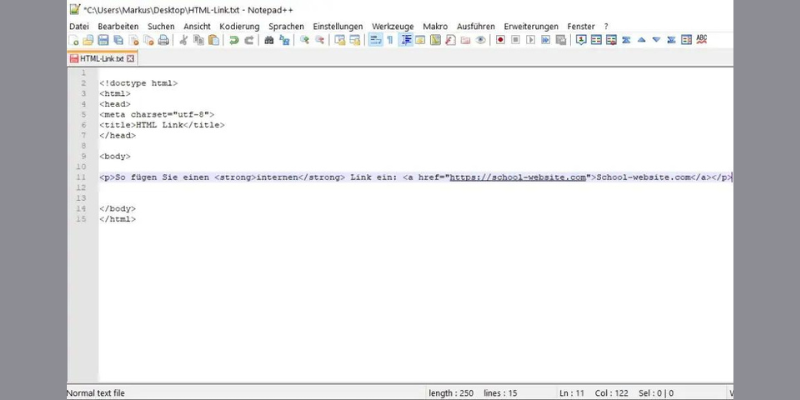Screen dimensions: 800x400
Task: Open the Kodierung menu
Action: click(239, 25)
